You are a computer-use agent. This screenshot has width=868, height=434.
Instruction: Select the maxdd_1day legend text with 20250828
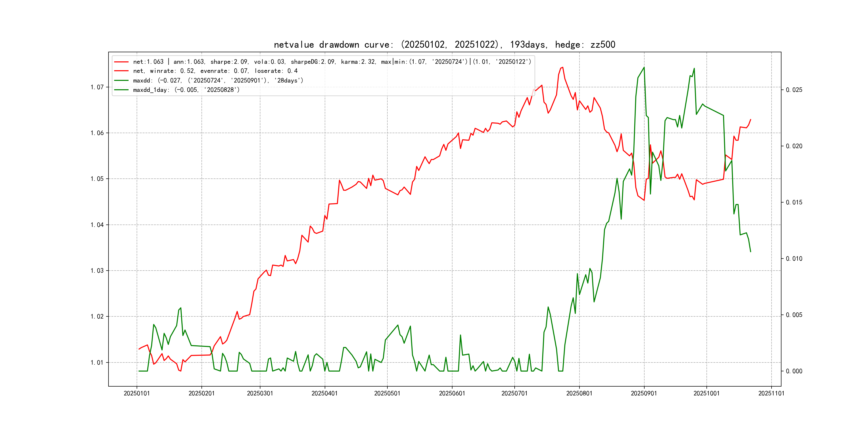(x=186, y=90)
